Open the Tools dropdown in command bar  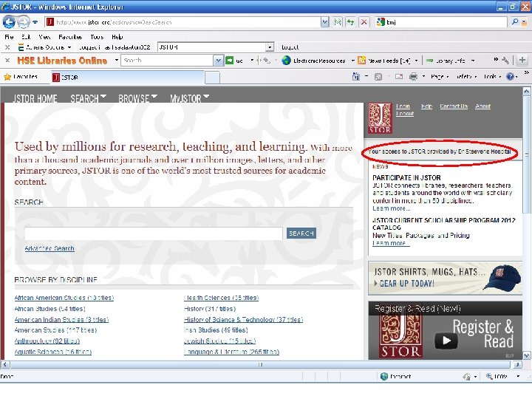pos(492,77)
